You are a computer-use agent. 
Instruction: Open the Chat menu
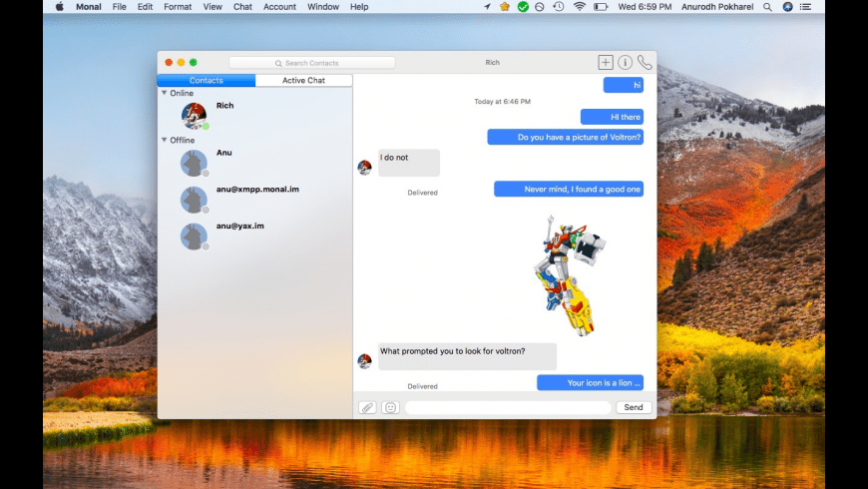242,7
